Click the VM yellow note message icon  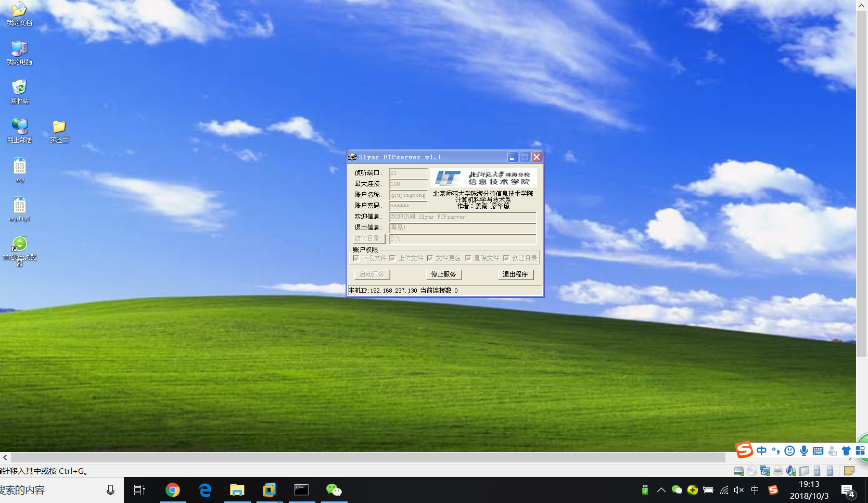(x=849, y=471)
